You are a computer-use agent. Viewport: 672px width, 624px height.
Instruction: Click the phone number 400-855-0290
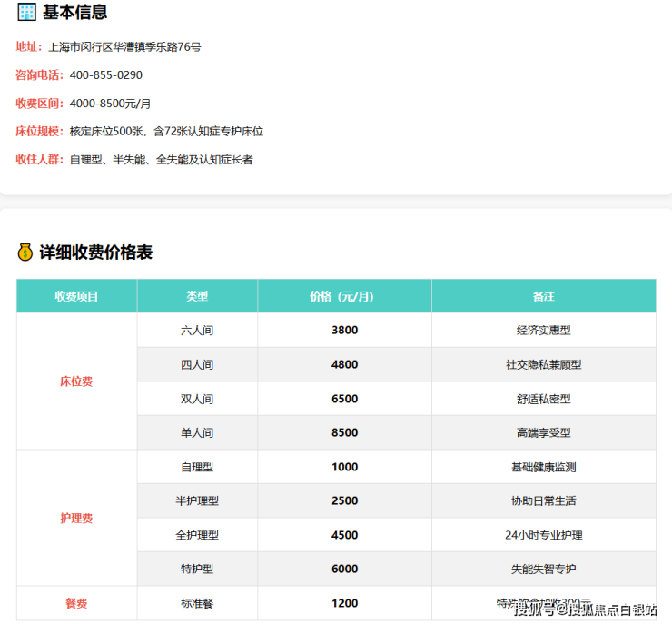coord(105,74)
